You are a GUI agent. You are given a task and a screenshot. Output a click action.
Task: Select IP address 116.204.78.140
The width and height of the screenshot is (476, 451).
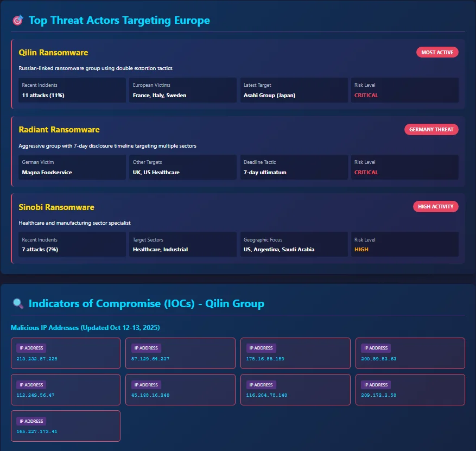coord(266,395)
